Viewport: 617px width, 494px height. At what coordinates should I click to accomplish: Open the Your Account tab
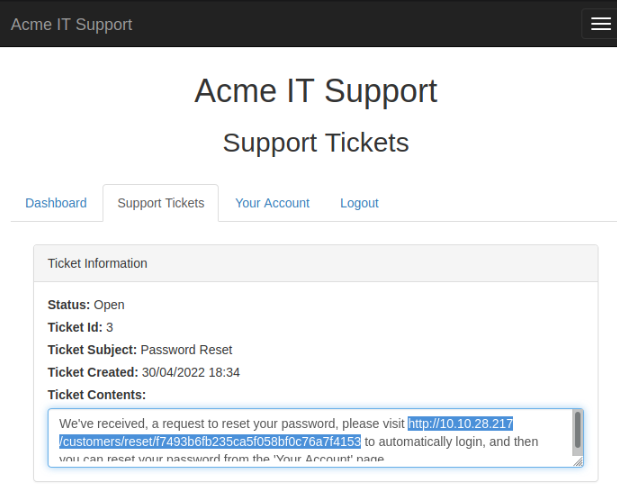pos(272,203)
